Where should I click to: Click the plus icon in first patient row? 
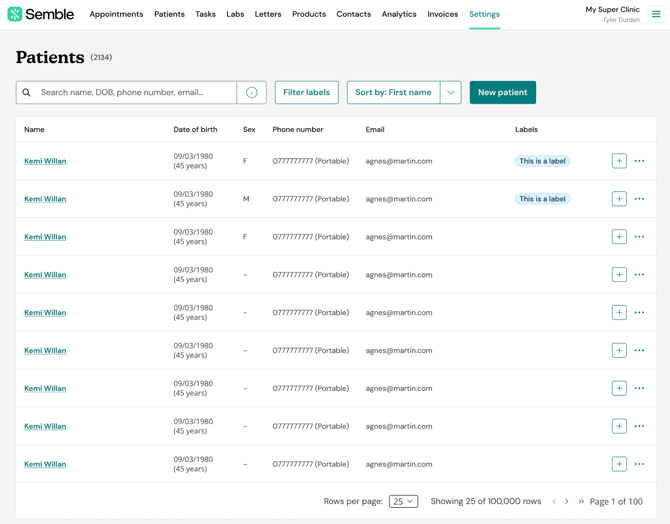click(x=619, y=161)
